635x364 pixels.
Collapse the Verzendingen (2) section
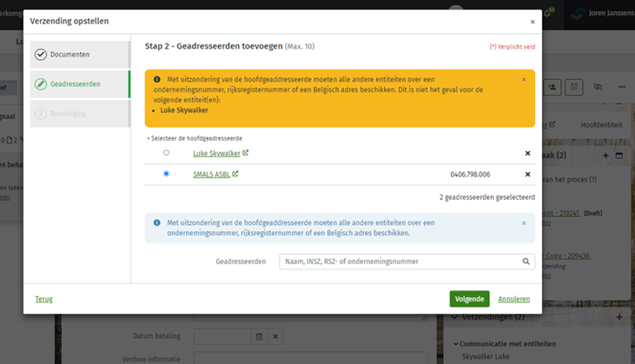455,316
